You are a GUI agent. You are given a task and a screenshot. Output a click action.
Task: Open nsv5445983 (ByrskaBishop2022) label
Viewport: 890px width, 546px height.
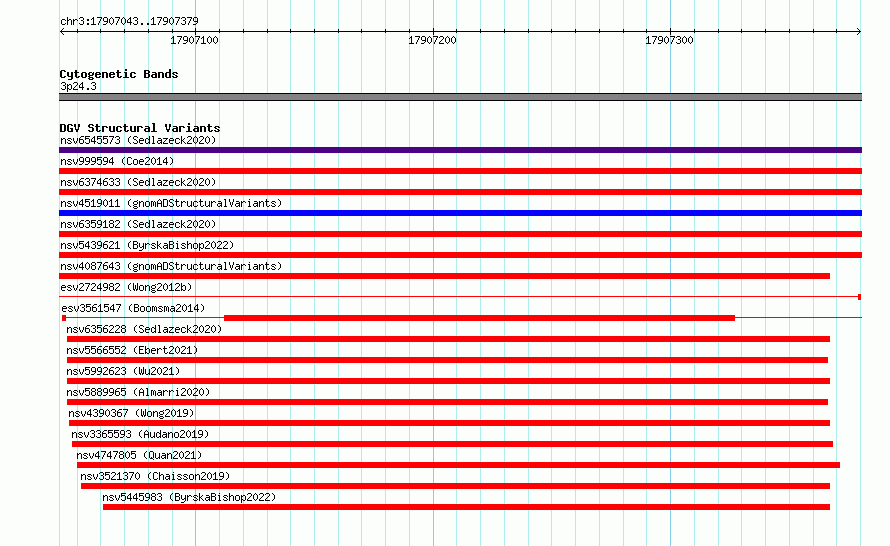point(189,497)
